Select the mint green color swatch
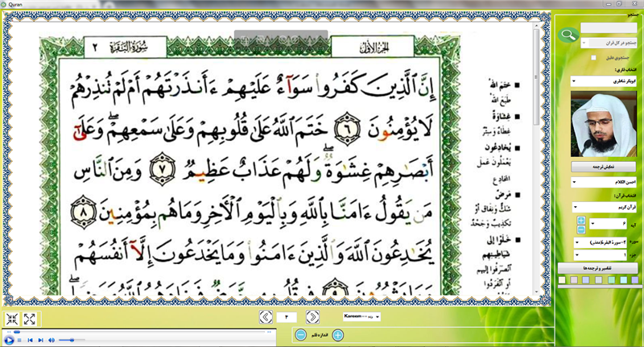 point(612,280)
